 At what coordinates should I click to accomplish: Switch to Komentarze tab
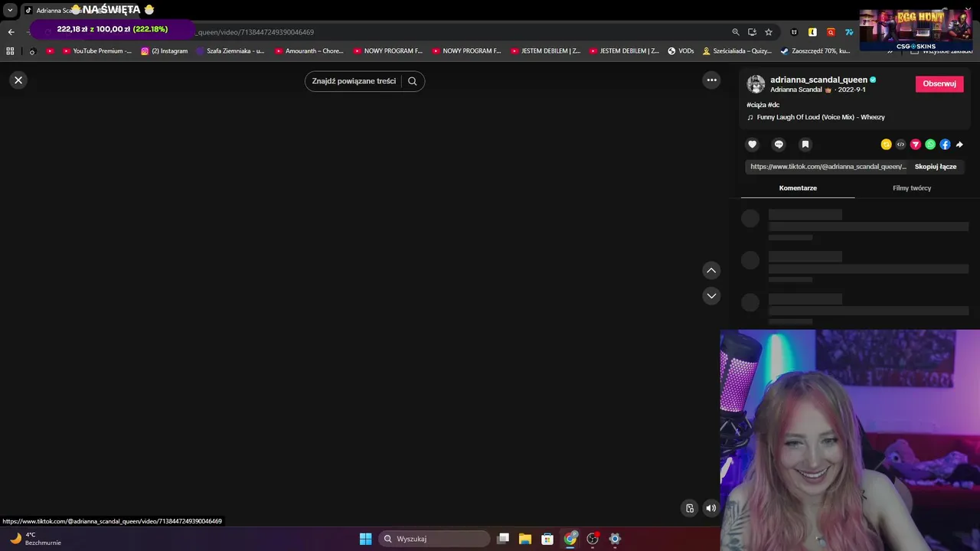pyautogui.click(x=798, y=188)
